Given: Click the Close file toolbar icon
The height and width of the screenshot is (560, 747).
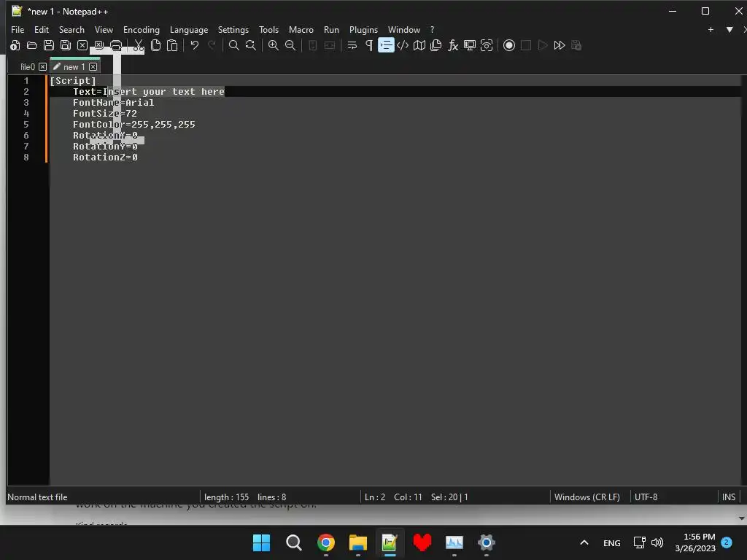Looking at the screenshot, I should 82,45.
